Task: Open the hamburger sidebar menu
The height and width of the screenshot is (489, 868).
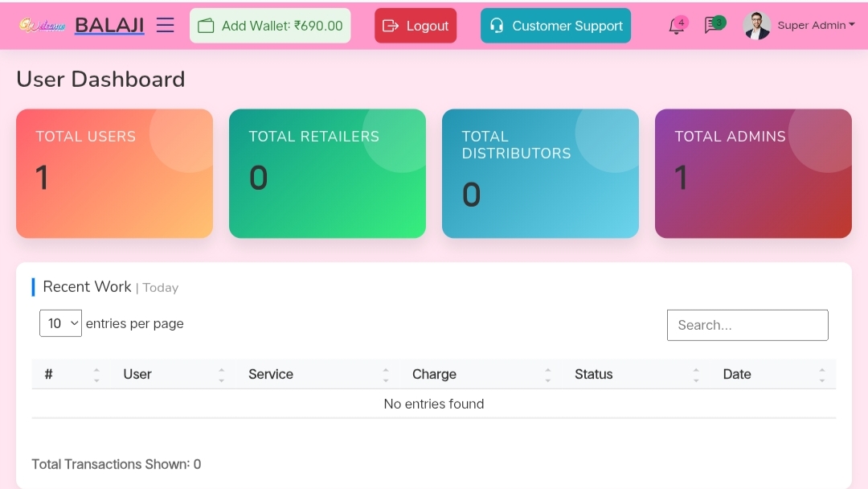Action: coord(166,26)
